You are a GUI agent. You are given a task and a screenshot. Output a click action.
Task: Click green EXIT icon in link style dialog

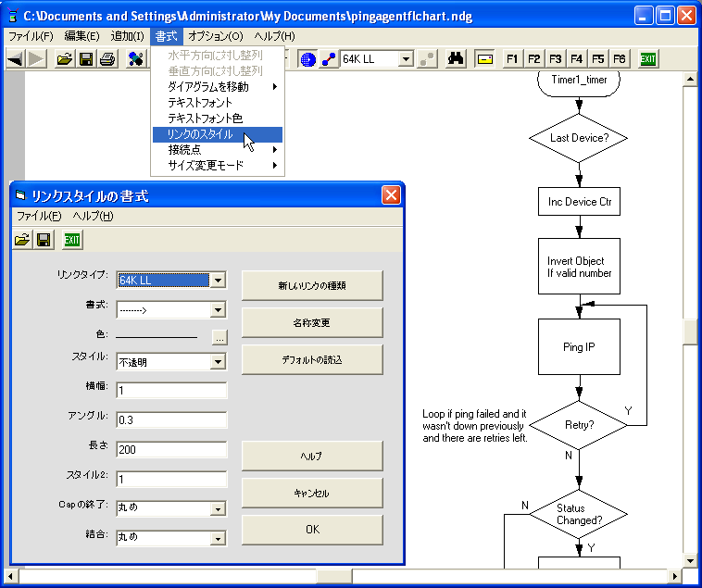click(x=71, y=240)
